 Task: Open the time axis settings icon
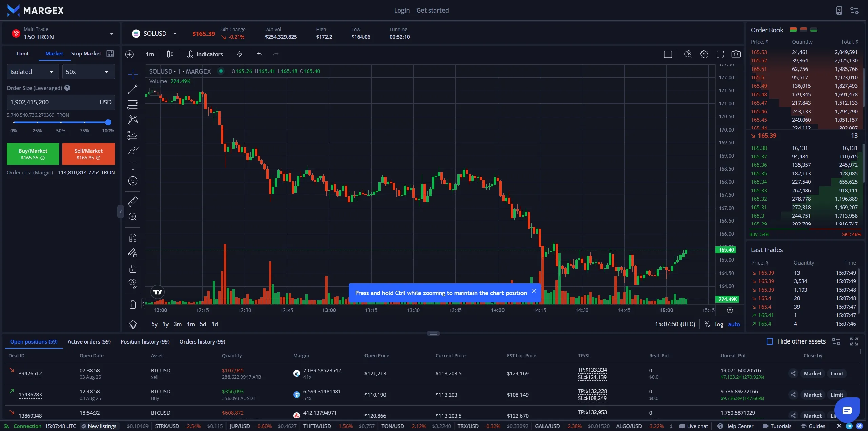tap(730, 310)
